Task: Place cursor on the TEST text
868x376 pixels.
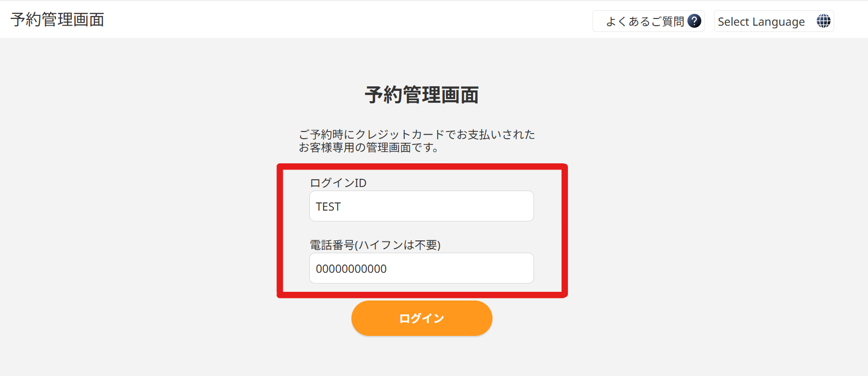Action: (x=328, y=206)
